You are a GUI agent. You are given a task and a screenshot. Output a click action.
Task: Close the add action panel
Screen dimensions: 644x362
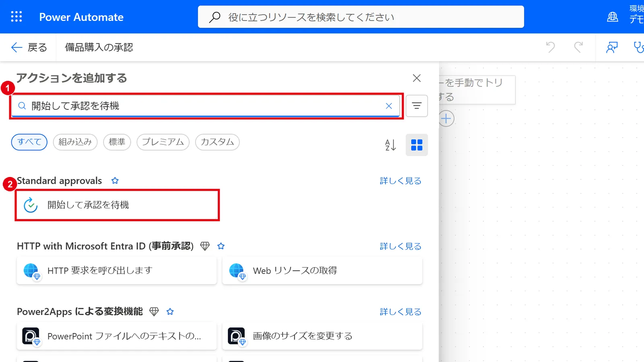click(x=417, y=78)
